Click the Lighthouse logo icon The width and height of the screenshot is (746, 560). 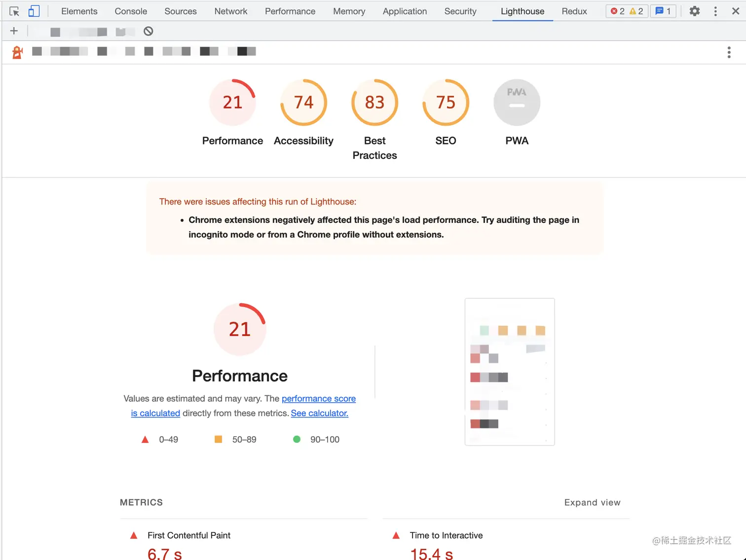click(x=17, y=52)
